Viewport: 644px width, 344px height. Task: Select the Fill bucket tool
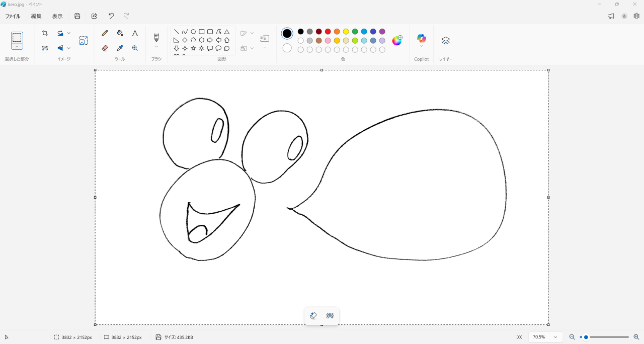pyautogui.click(x=120, y=33)
